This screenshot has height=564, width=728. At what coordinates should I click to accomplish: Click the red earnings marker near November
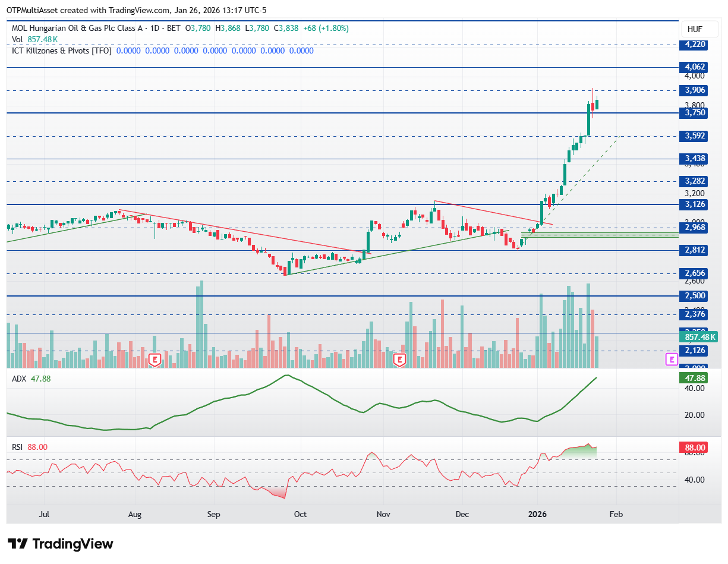pyautogui.click(x=400, y=360)
